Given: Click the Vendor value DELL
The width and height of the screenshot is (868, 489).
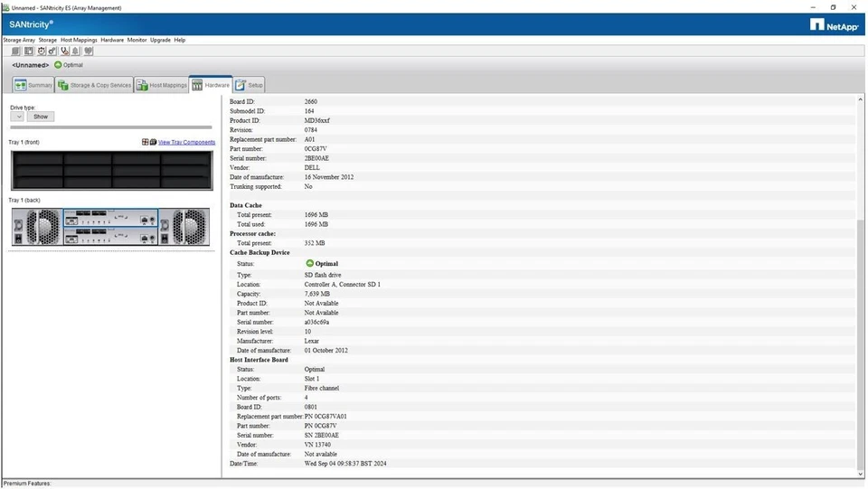Looking at the screenshot, I should coord(312,167).
